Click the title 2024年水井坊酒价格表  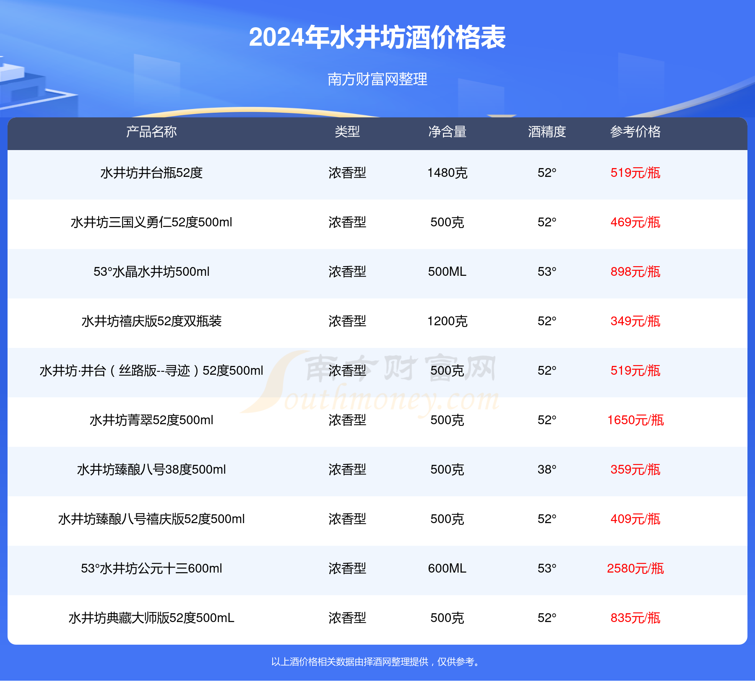[x=377, y=37]
